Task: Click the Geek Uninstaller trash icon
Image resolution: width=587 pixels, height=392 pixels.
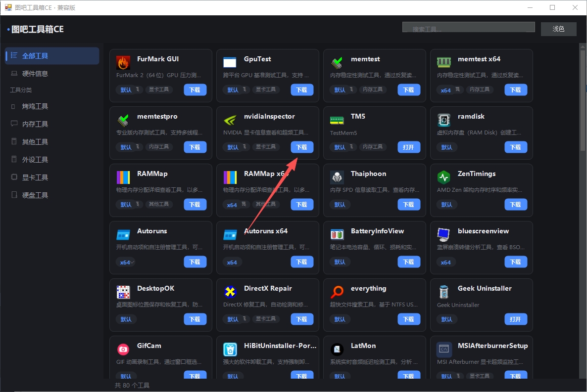Action: click(443, 292)
